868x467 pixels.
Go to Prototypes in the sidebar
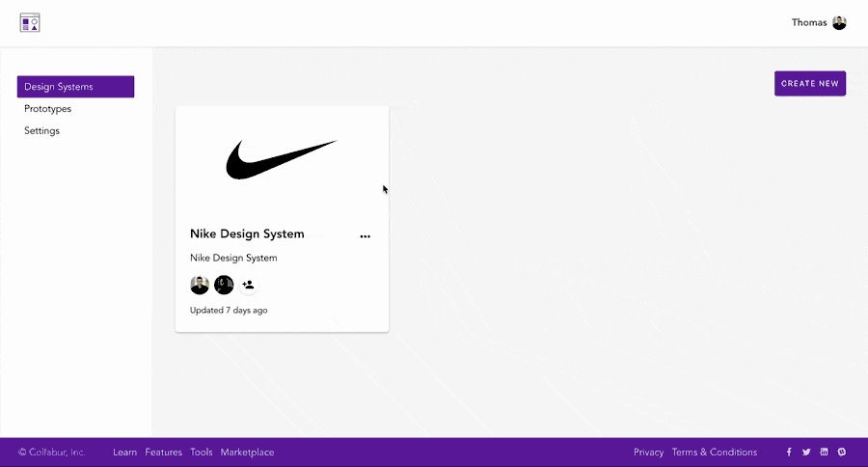click(x=47, y=109)
